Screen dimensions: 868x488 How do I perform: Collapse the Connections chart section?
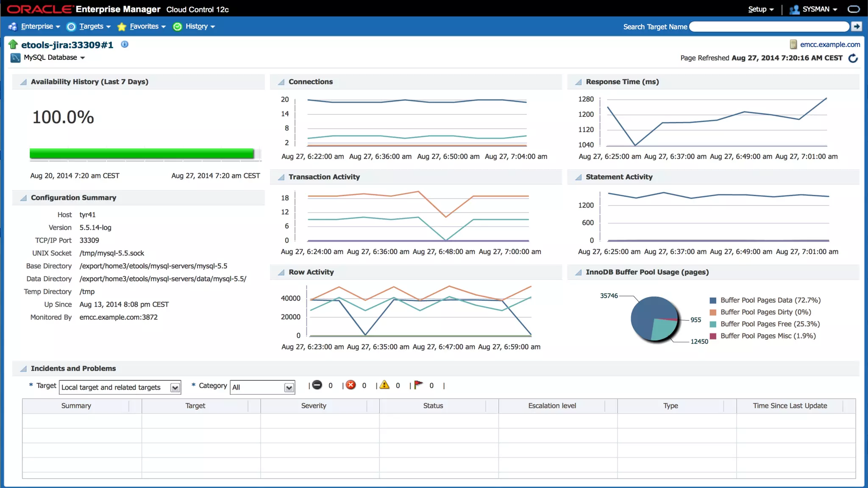(281, 82)
